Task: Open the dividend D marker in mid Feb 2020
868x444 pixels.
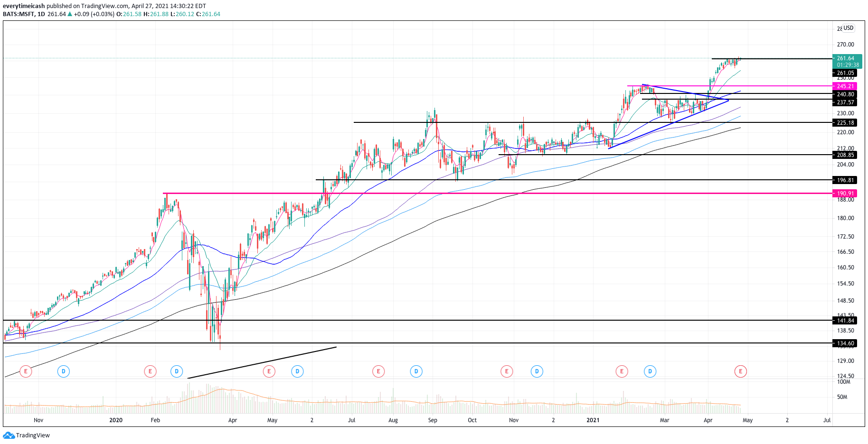Action: pyautogui.click(x=177, y=371)
